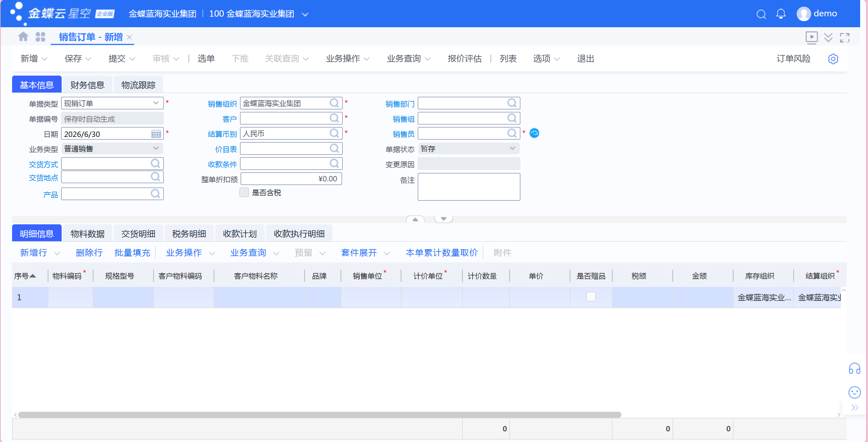Click the 收款条件 lookup search icon
This screenshot has height=442, width=868.
(x=334, y=164)
